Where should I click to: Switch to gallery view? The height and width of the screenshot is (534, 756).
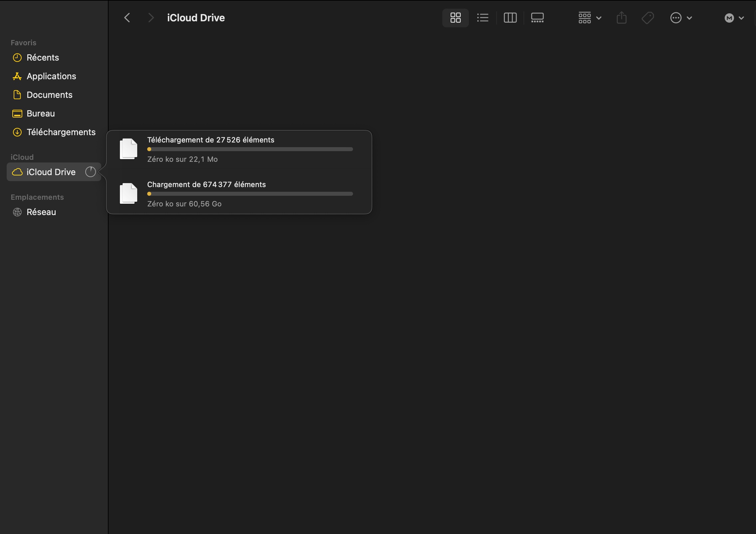click(537, 18)
